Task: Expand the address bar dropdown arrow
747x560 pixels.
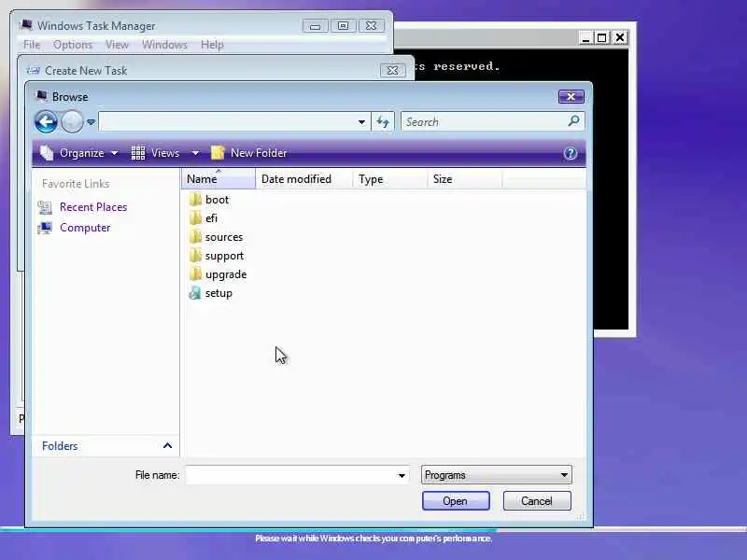Action: click(x=361, y=122)
